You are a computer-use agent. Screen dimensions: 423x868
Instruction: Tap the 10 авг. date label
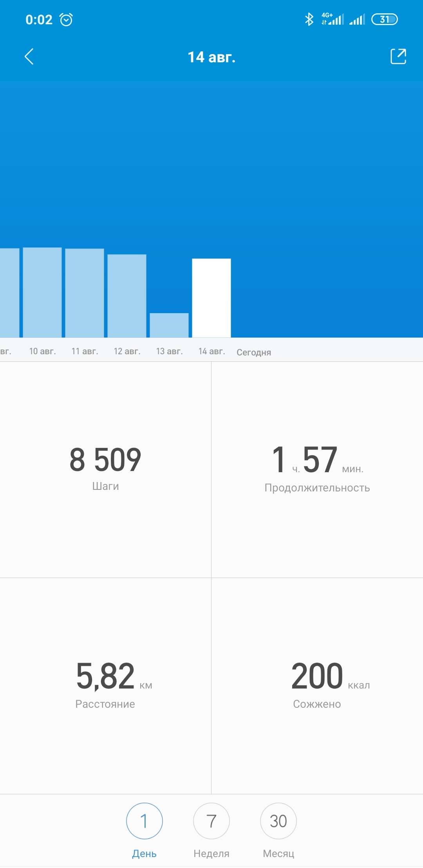point(42,351)
